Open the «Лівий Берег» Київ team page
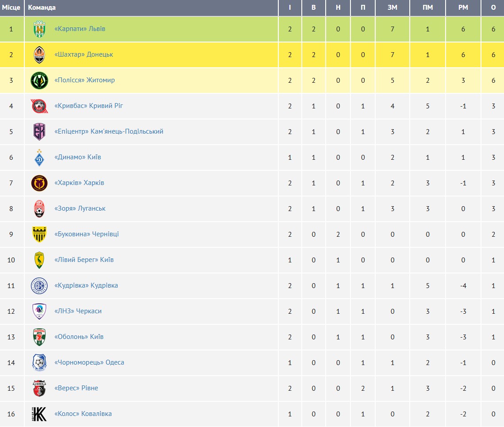 pos(84,259)
